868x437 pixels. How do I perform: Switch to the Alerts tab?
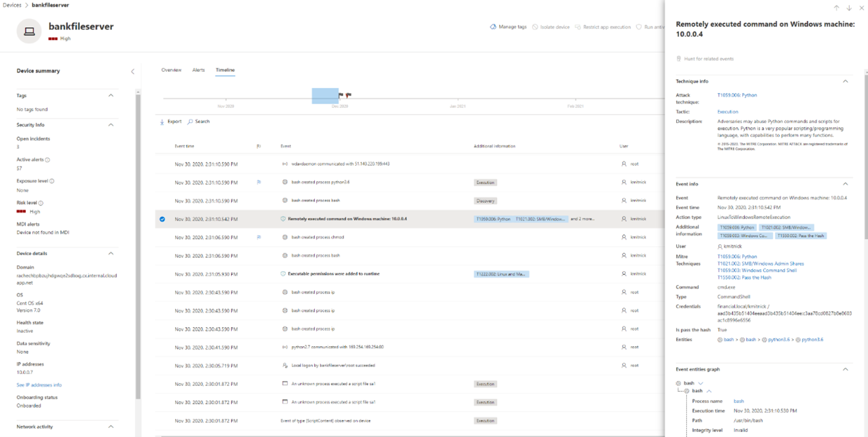pos(198,70)
